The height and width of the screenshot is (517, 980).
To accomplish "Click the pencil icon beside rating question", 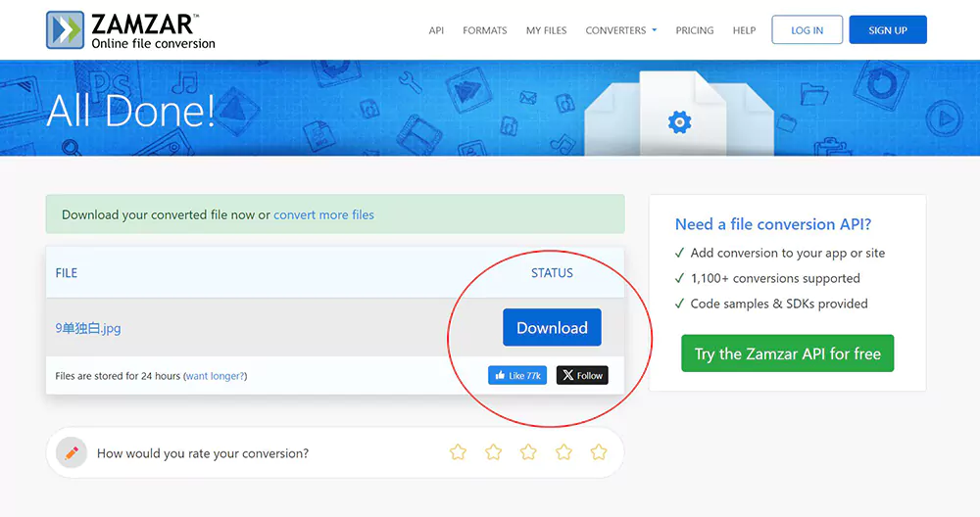I will [72, 452].
